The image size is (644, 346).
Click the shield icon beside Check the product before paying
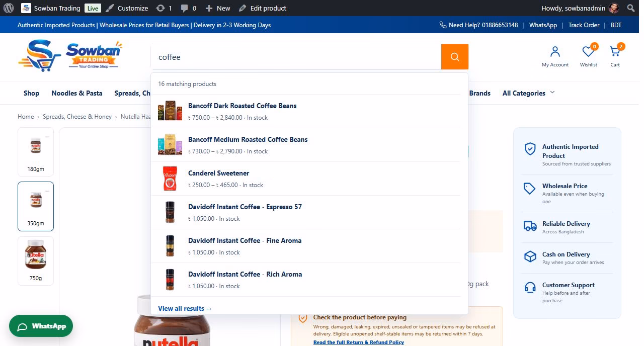tap(302, 318)
